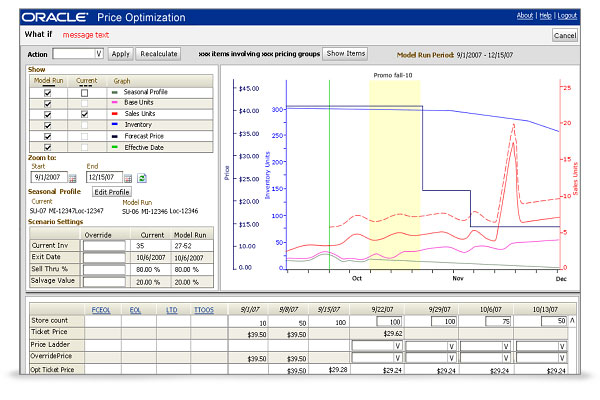Open the End date calendar picker icon
This screenshot has height=400, width=600.
tap(128, 178)
